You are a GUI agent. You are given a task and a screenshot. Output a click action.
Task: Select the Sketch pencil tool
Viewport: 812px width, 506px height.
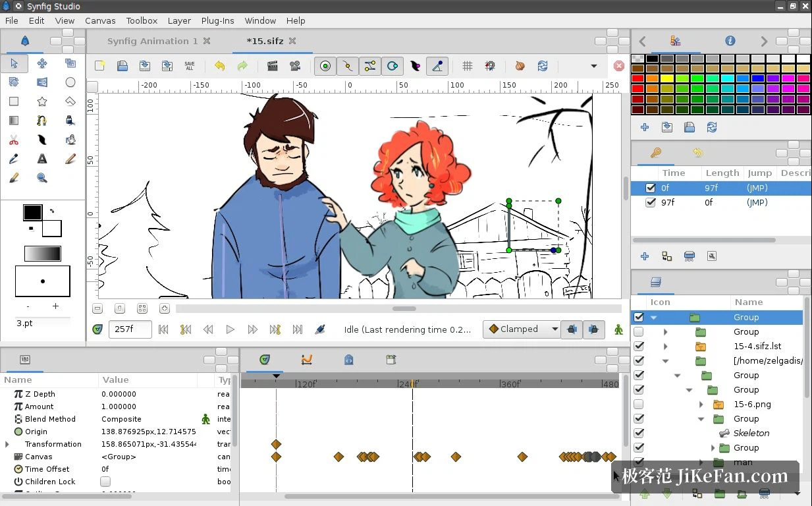coord(70,159)
